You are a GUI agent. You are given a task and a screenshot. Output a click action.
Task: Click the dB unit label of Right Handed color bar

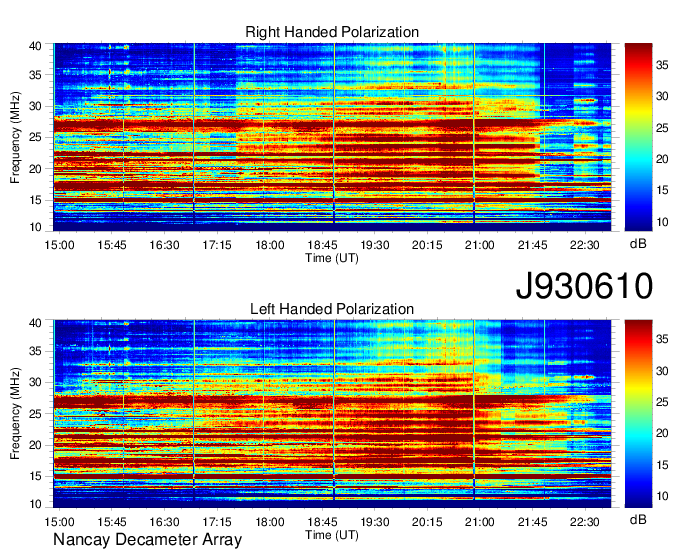pyautogui.click(x=638, y=244)
